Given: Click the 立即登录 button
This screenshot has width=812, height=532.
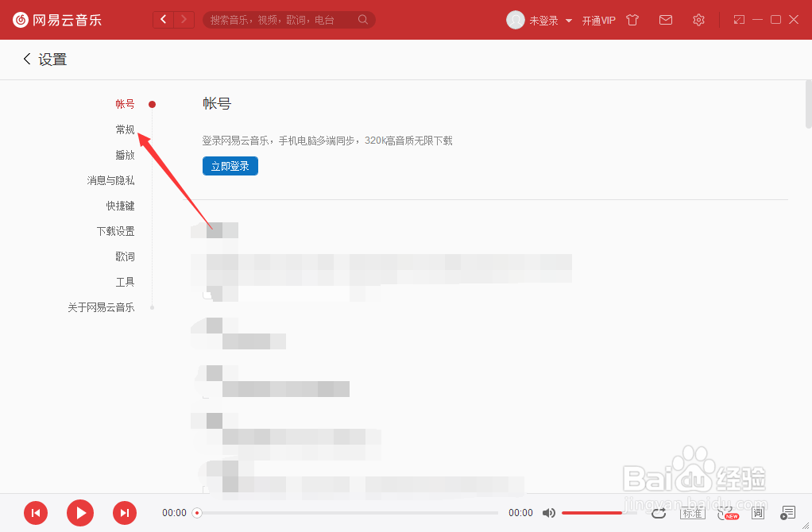Looking at the screenshot, I should pyautogui.click(x=230, y=166).
